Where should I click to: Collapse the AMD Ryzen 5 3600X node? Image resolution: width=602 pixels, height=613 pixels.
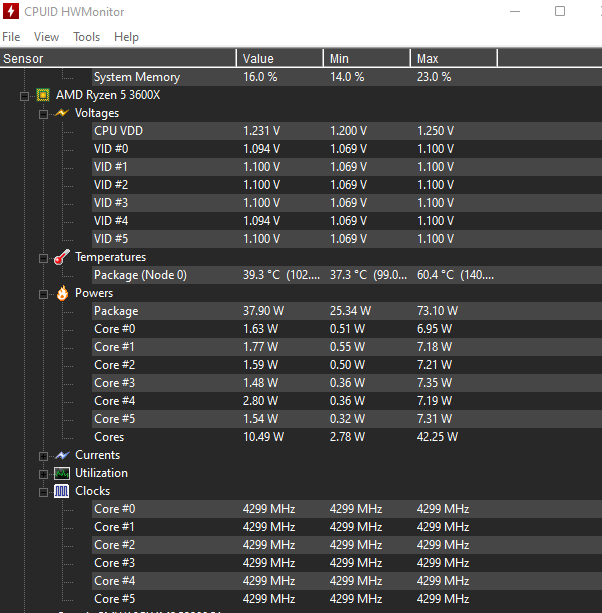click(24, 96)
